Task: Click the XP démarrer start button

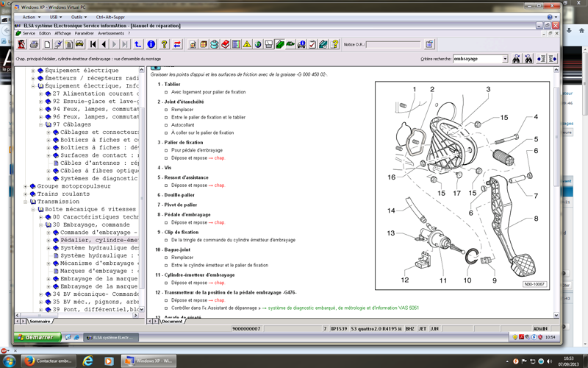Action: 37,337
